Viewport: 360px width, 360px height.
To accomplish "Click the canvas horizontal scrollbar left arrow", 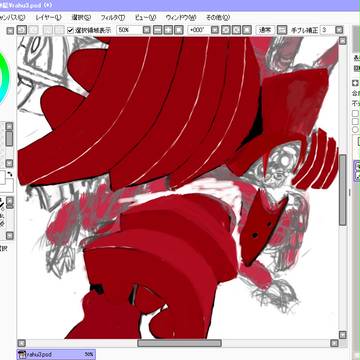I will point(21,343).
